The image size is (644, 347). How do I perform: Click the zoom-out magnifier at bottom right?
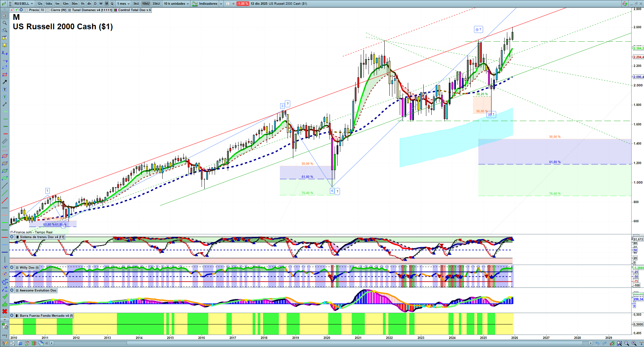click(x=627, y=343)
